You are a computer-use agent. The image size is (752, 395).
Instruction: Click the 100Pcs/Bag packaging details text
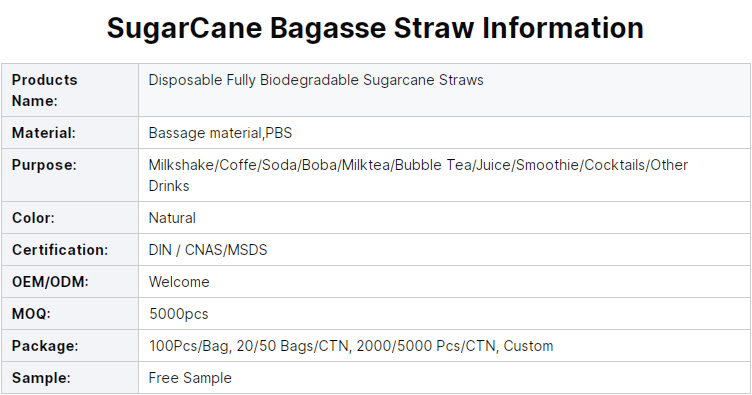[351, 346]
